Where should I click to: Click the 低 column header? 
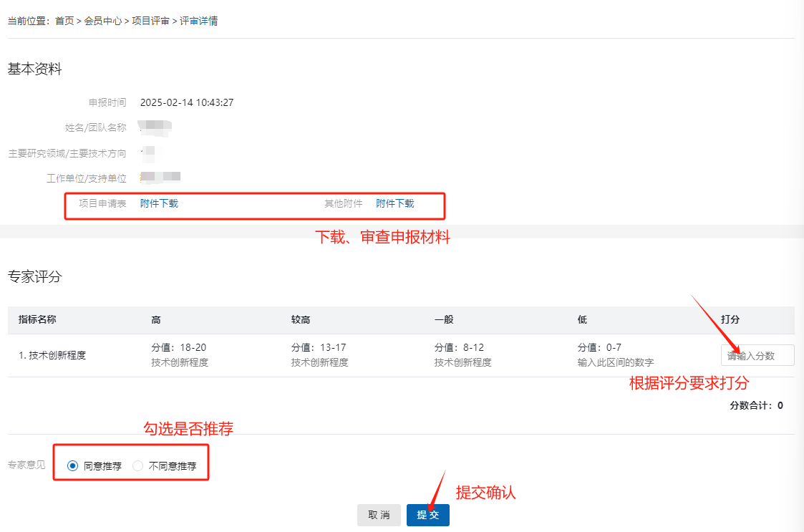582,319
